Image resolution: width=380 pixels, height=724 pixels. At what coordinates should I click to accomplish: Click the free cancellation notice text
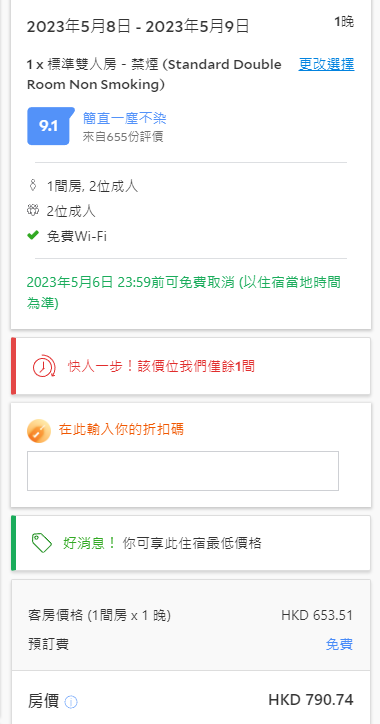pyautogui.click(x=184, y=293)
